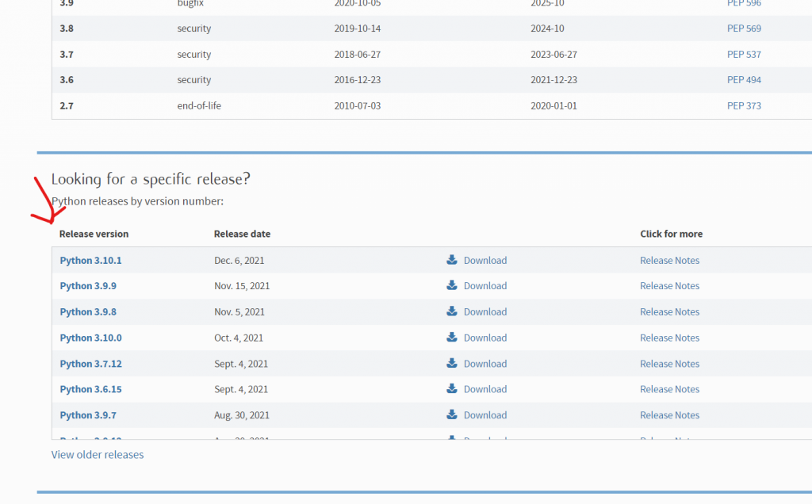The height and width of the screenshot is (504, 812).
Task: Open Python 3.10.1 release page
Action: [x=90, y=260]
